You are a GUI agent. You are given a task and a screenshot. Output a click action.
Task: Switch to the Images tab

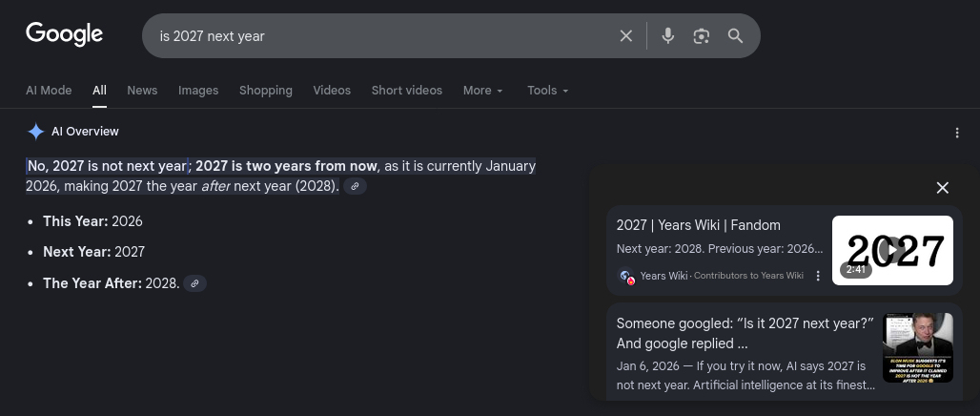tap(198, 91)
